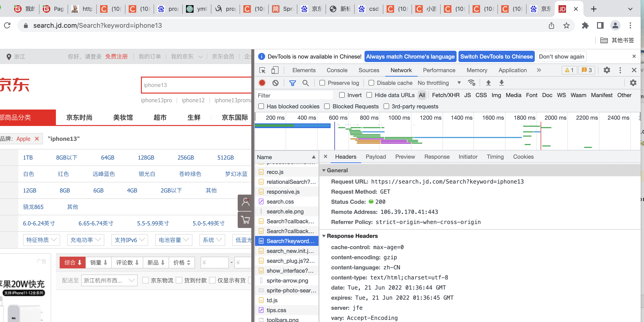
Task: Clear the network log icon
Action: pyautogui.click(x=275, y=83)
